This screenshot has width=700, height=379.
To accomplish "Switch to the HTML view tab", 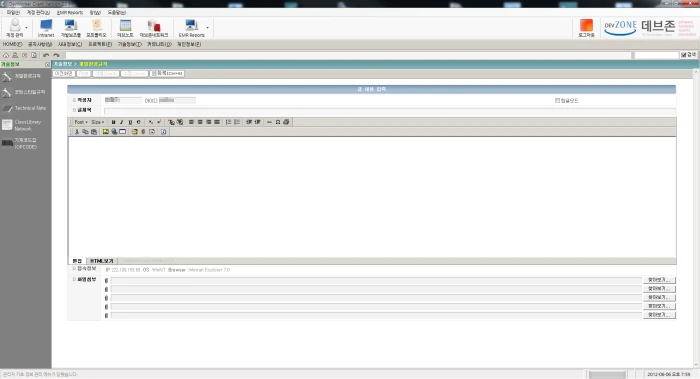I will tap(102, 261).
